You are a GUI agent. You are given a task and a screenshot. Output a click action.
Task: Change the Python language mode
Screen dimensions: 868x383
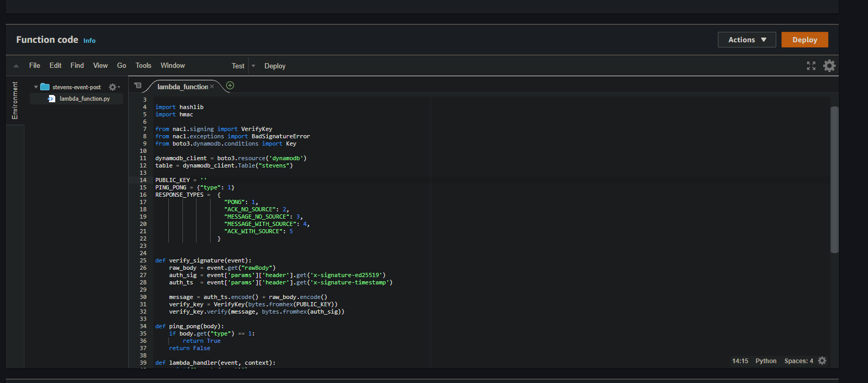point(766,361)
